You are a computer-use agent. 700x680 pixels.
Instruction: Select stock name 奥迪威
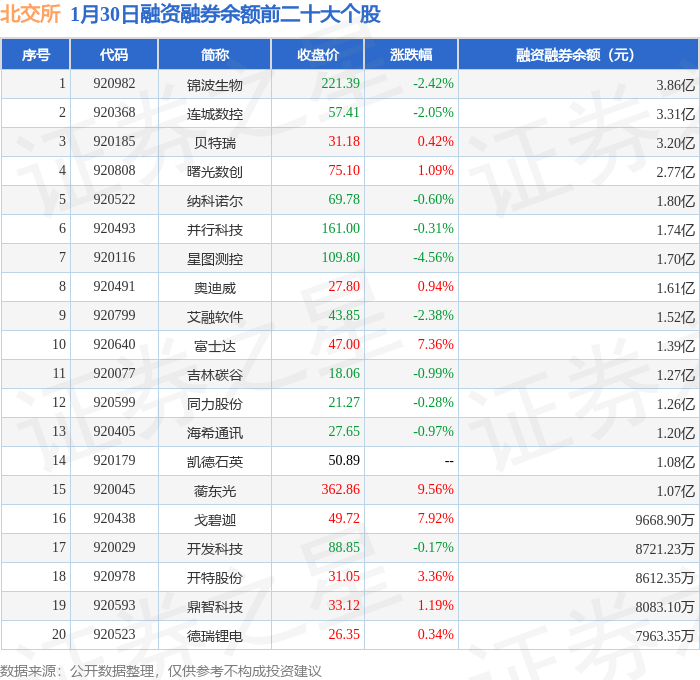215,288
